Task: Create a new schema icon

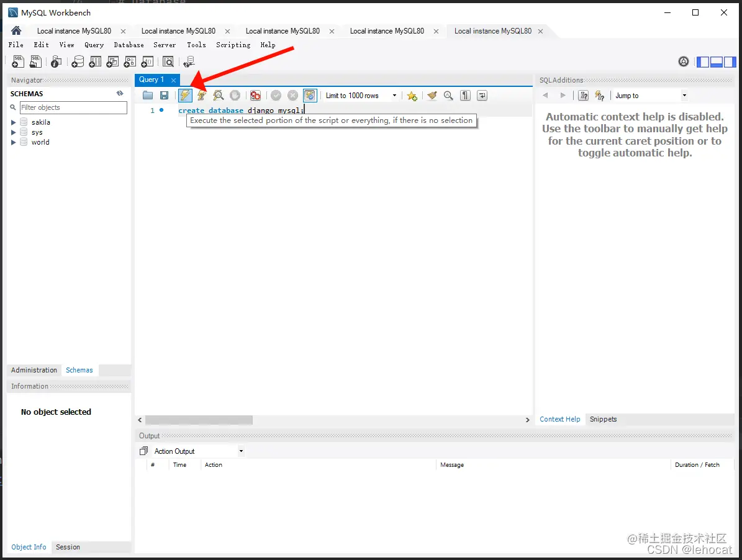Action: pos(78,61)
